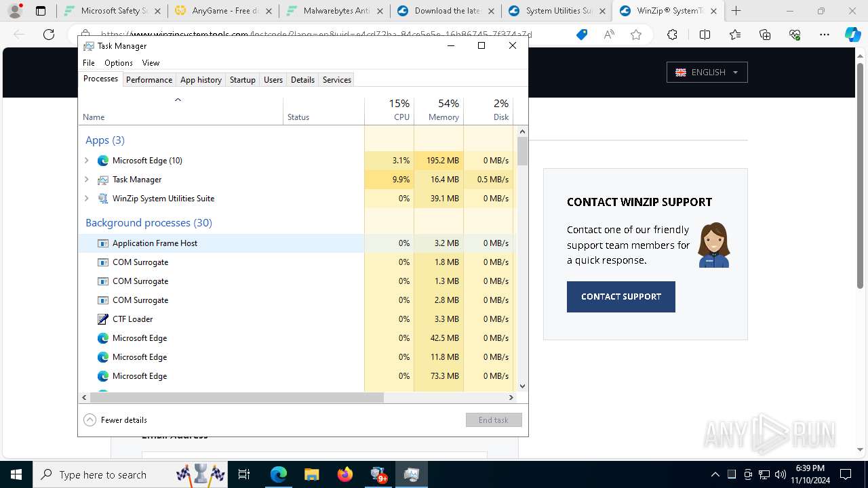Screen dimensions: 868x488
Task: Switch to AnyGame browser tab
Action: click(x=223, y=11)
